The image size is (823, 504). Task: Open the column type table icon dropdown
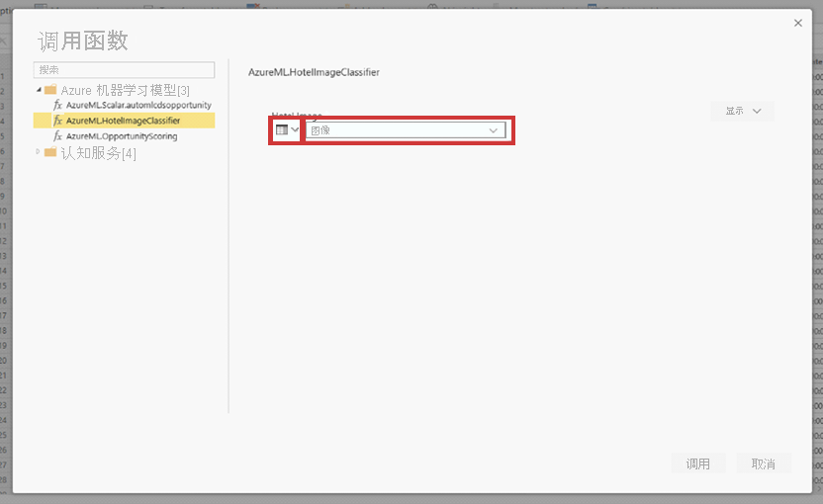(x=287, y=130)
